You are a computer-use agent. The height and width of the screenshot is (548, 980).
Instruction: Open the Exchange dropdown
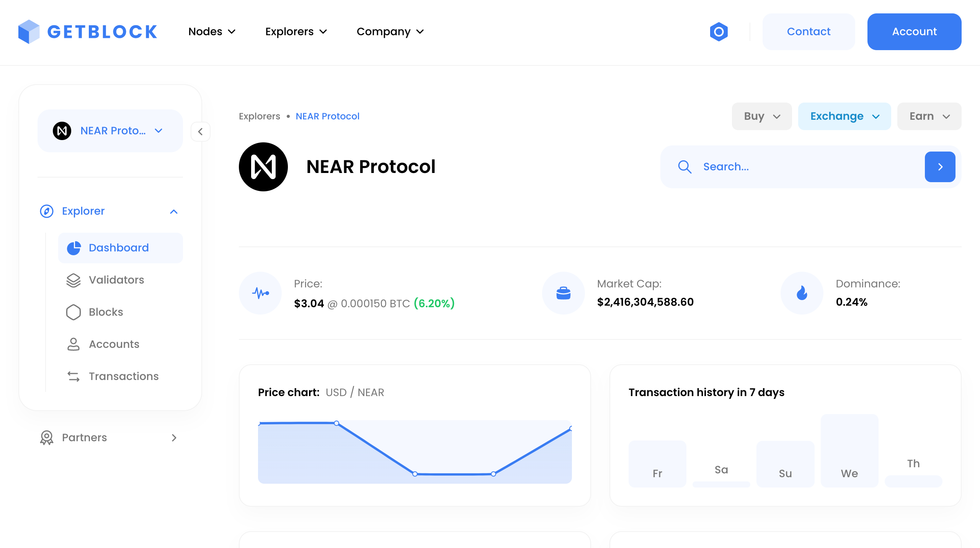pyautogui.click(x=844, y=116)
